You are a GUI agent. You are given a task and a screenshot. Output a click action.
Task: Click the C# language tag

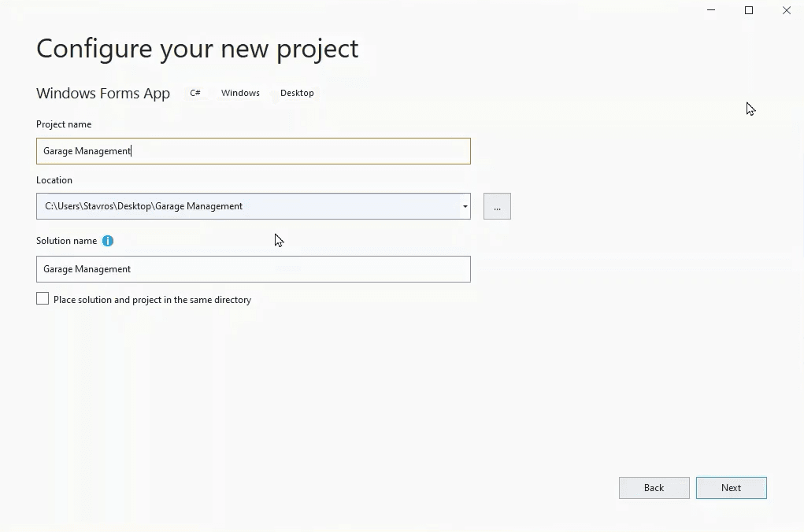195,93
